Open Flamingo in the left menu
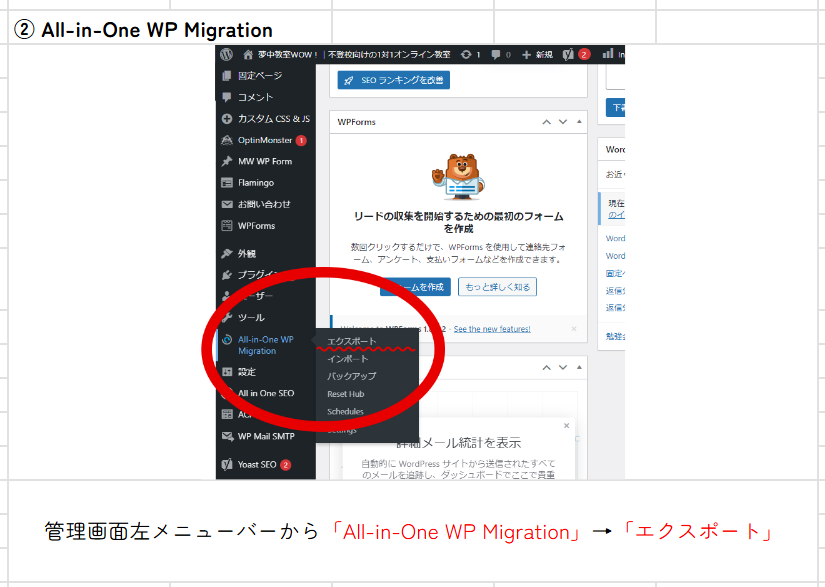The height and width of the screenshot is (587, 825). (x=255, y=183)
